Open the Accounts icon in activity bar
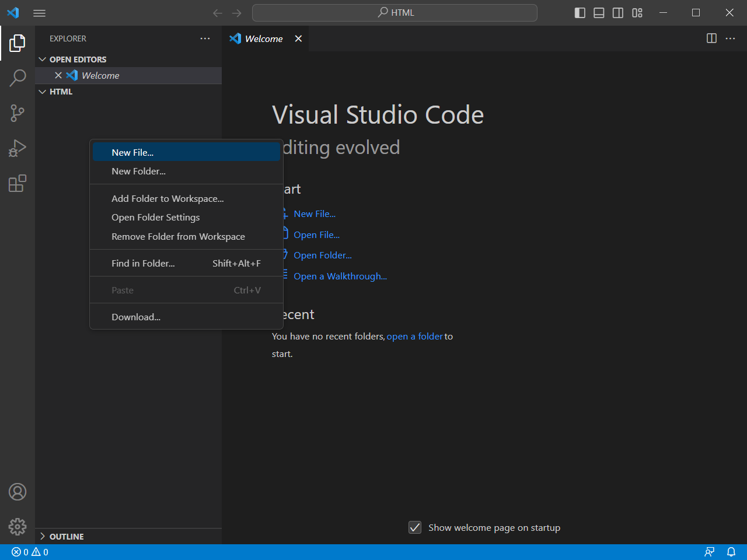This screenshot has width=747, height=560. coord(18,492)
